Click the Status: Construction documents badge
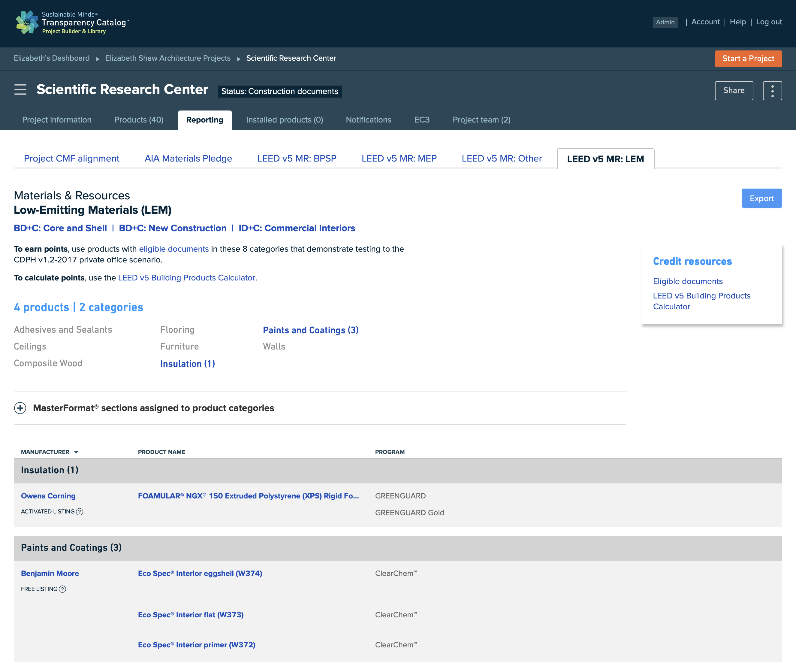This screenshot has height=672, width=796. click(x=279, y=91)
